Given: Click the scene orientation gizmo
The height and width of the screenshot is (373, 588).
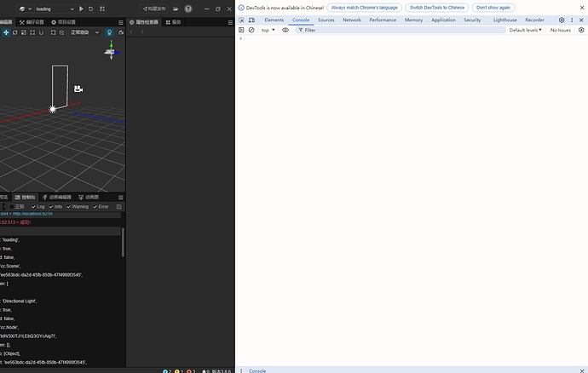Looking at the screenshot, I should [x=112, y=50].
